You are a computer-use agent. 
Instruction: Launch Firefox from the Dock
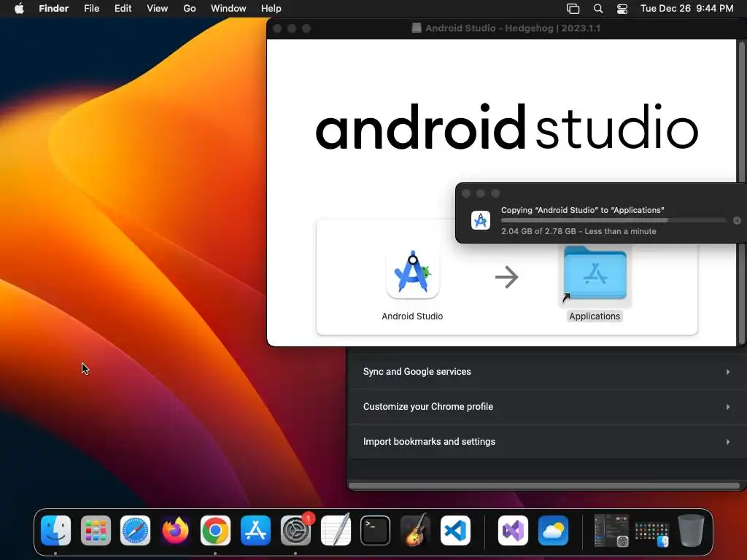point(175,531)
